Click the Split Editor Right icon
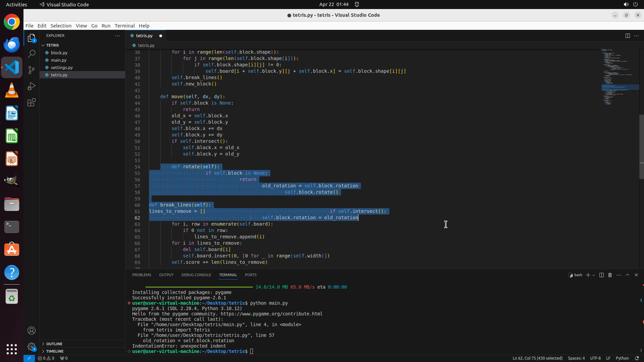 628,36
